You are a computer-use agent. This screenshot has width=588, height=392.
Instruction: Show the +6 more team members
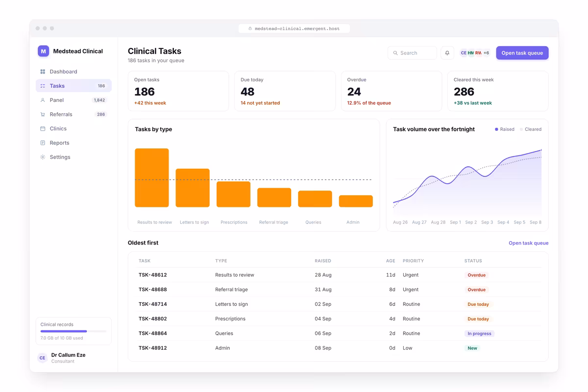(486, 53)
